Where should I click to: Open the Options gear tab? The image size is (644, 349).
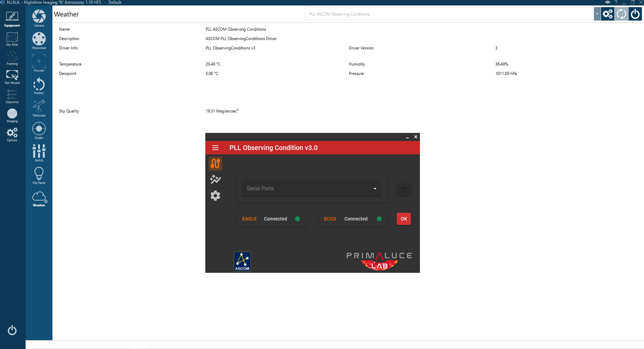pyautogui.click(x=12, y=135)
